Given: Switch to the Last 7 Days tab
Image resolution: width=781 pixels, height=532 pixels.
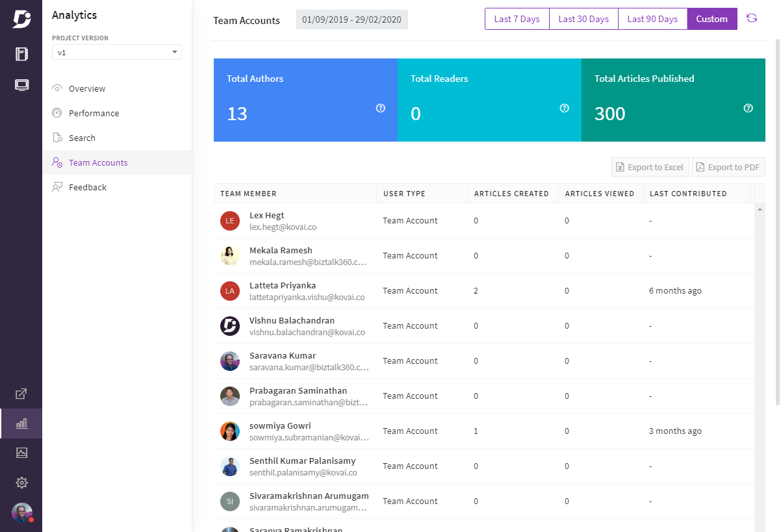Looking at the screenshot, I should point(517,19).
